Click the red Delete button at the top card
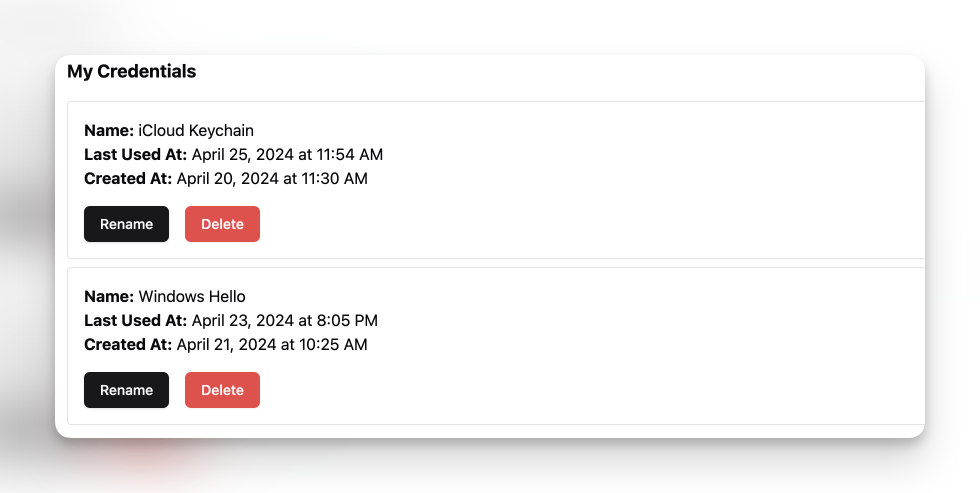Screen dimensions: 980x493 pos(222,224)
